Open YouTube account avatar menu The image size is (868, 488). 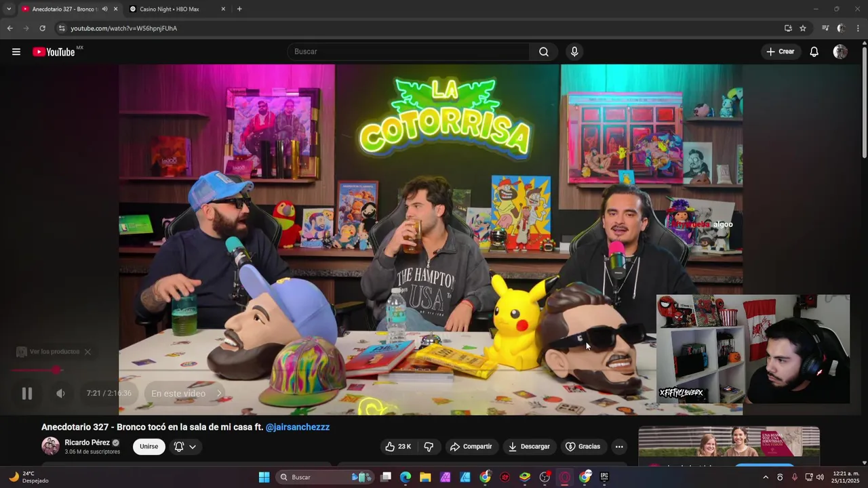pyautogui.click(x=840, y=52)
